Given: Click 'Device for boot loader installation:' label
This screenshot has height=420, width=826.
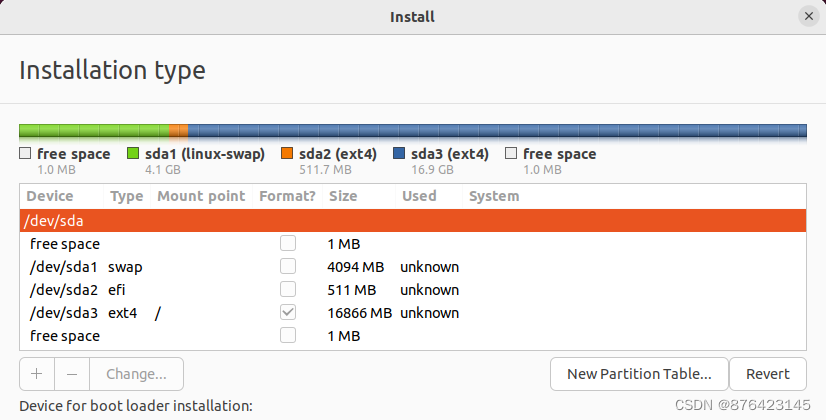Looking at the screenshot, I should click(x=136, y=406).
